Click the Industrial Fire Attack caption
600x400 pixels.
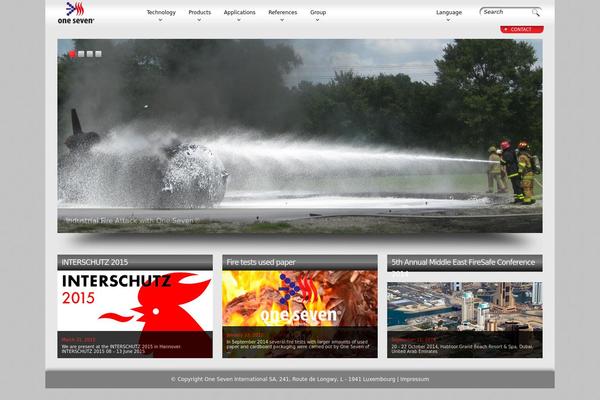(x=131, y=221)
